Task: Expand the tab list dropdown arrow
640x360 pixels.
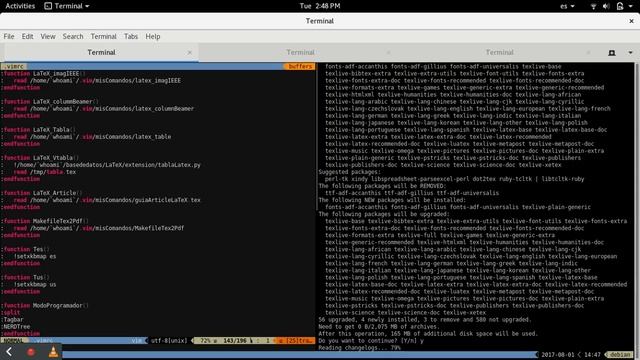Action: pos(630,53)
